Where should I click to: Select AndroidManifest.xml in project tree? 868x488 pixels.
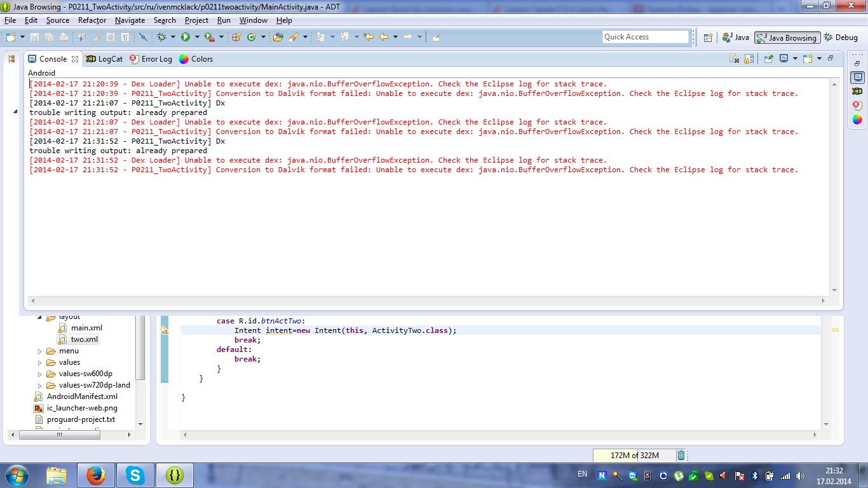coord(76,396)
